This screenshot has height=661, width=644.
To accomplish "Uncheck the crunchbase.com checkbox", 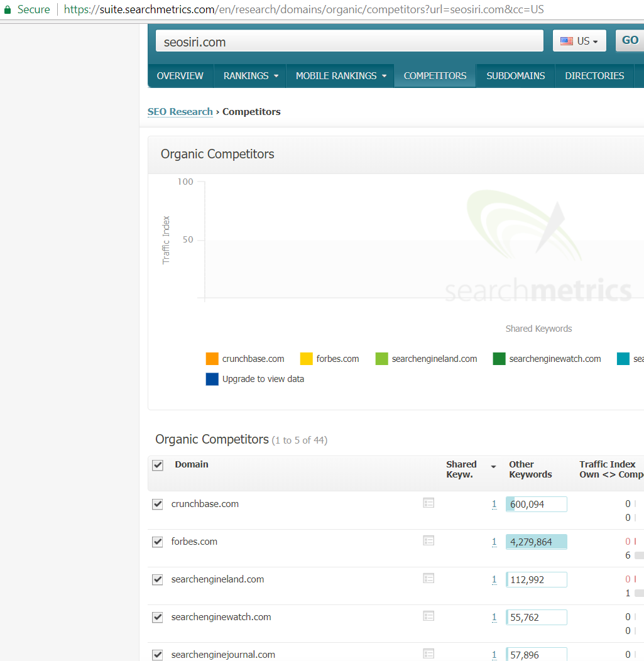I will (x=158, y=504).
